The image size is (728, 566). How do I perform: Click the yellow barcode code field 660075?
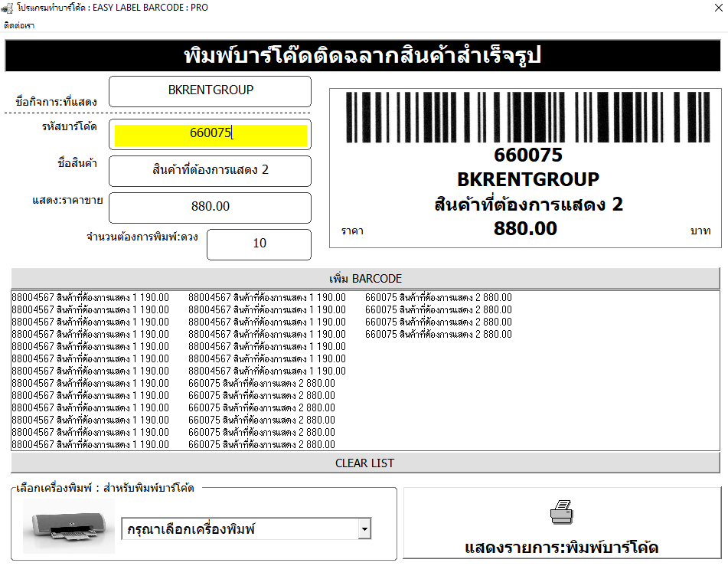pos(211,135)
